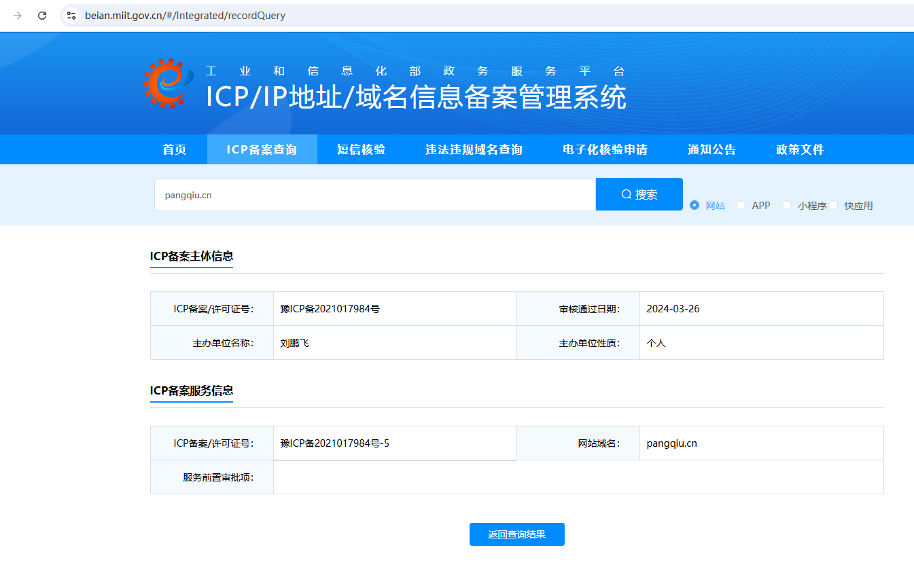
Task: Open 电子化核验申请 nav item
Action: [x=605, y=149]
